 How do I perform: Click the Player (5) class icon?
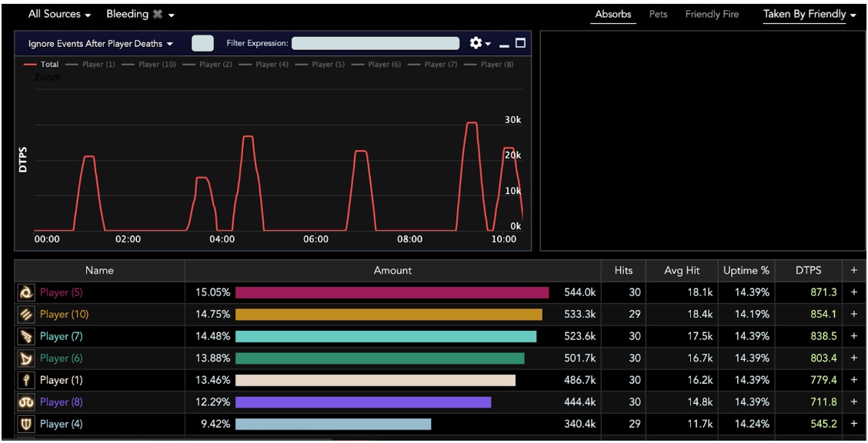pyautogui.click(x=26, y=292)
